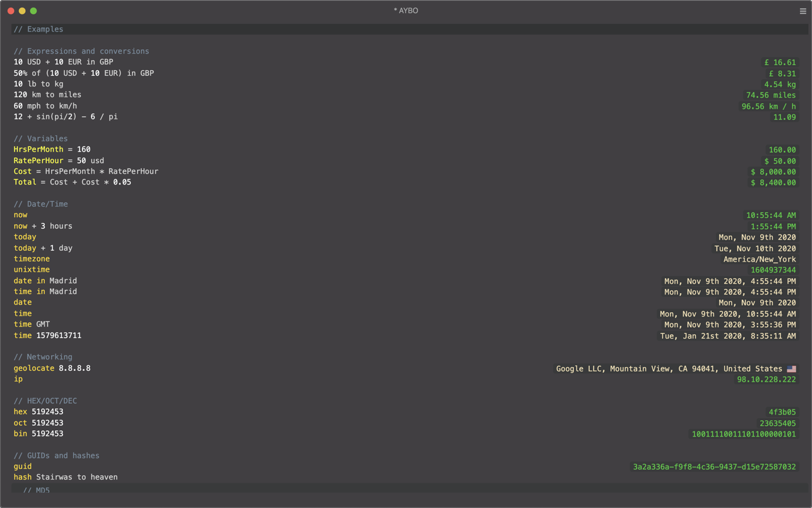Place cursor on 'hash Stairwas to heaven' line

[66, 477]
